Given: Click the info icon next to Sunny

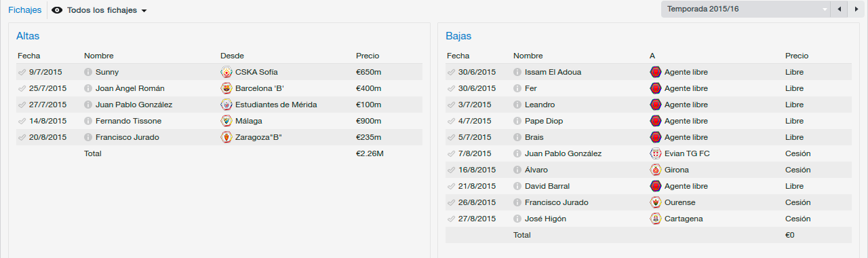Looking at the screenshot, I should (x=88, y=72).
